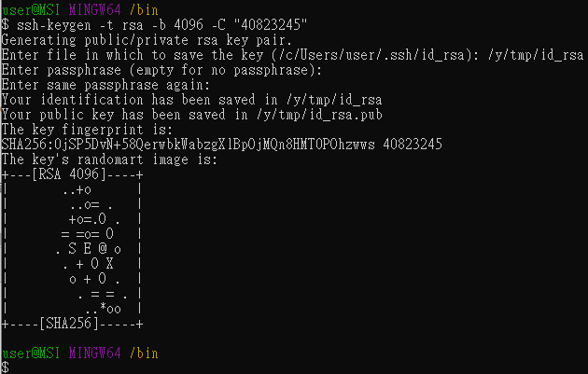Click "MINGW64" in the top prompt

pos(91,8)
